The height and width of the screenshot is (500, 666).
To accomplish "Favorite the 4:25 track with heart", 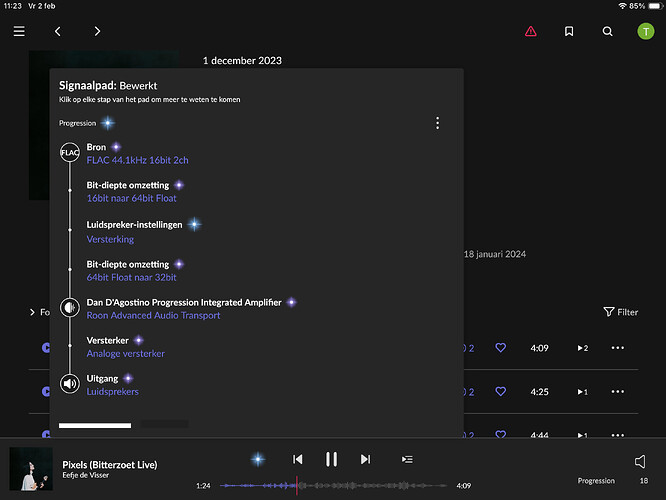I will click(x=501, y=391).
